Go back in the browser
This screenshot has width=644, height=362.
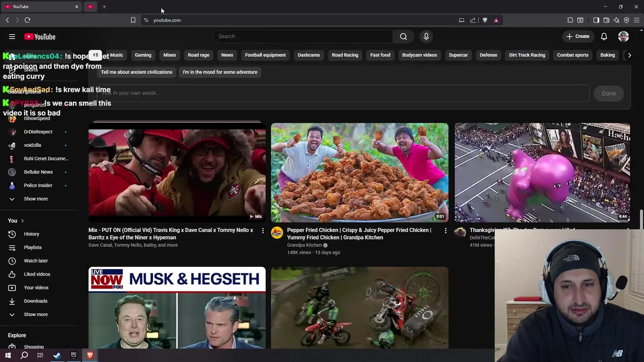pos(7,20)
